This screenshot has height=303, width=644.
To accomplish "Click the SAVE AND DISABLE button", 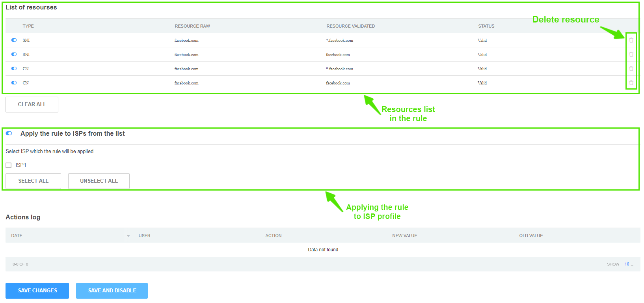I will coord(112,291).
